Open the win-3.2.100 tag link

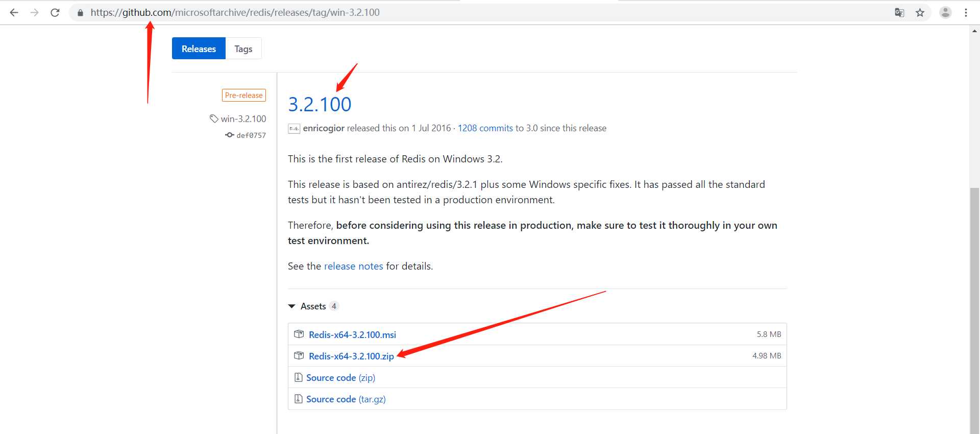tap(243, 118)
